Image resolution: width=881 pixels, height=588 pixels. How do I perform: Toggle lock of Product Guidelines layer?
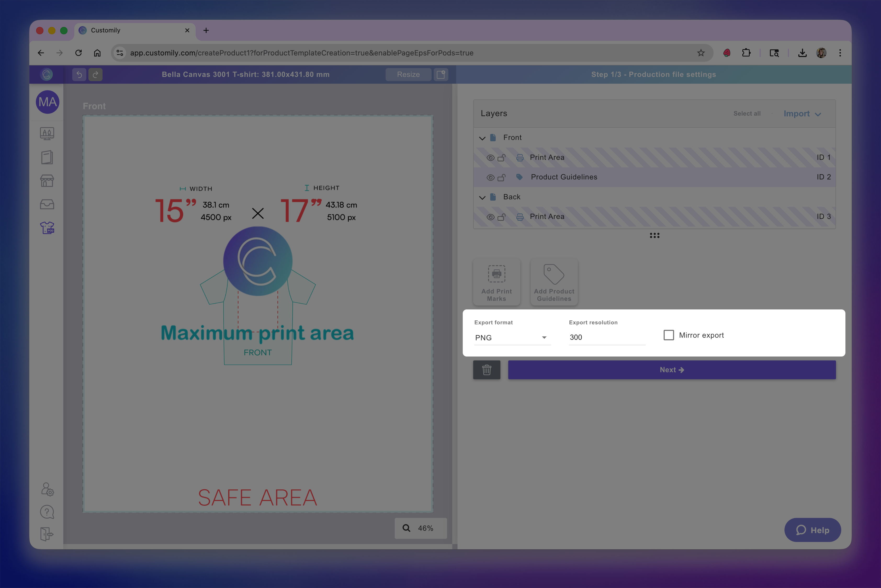(501, 177)
